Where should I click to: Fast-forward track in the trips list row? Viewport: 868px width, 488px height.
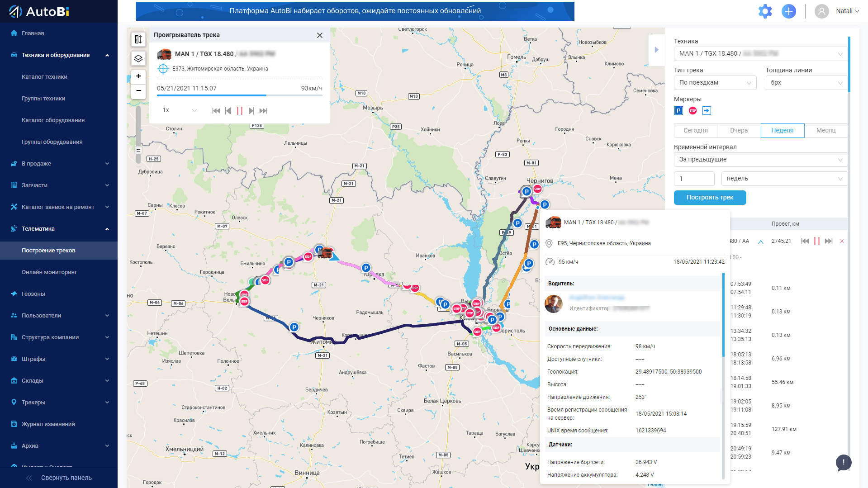pyautogui.click(x=829, y=241)
